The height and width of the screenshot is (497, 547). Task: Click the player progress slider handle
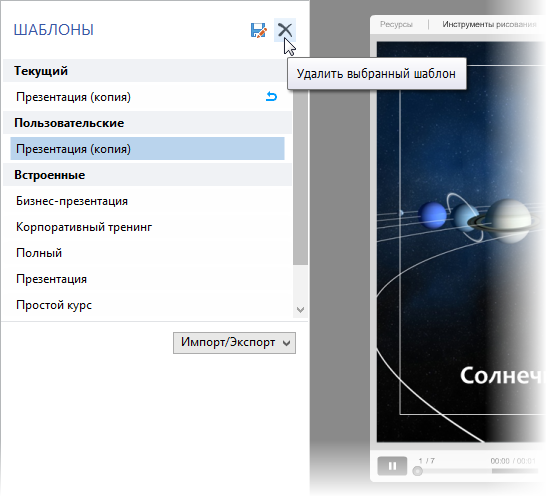(x=418, y=471)
